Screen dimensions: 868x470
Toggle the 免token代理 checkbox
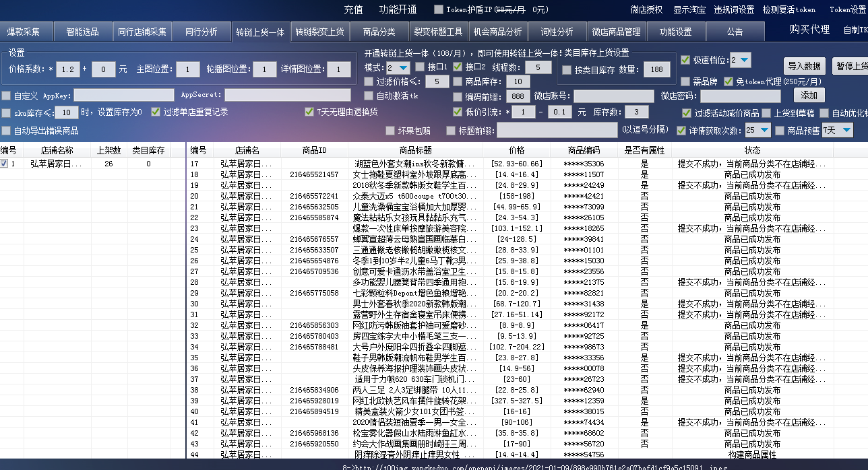(728, 81)
